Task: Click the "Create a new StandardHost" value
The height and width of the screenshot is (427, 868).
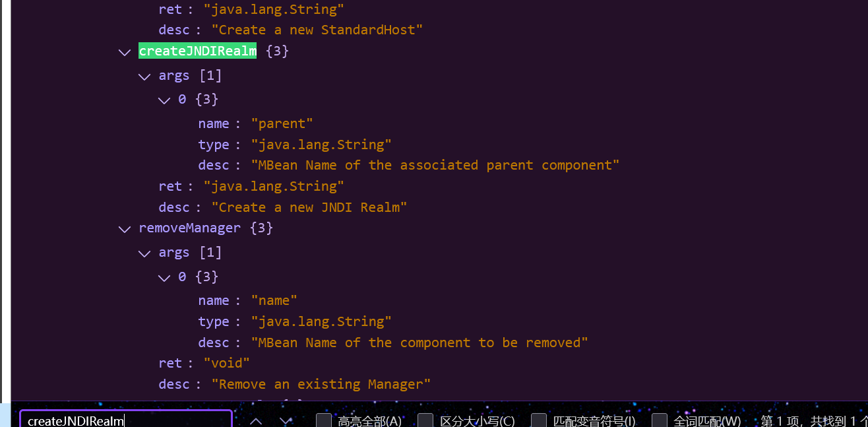Action: pos(317,30)
